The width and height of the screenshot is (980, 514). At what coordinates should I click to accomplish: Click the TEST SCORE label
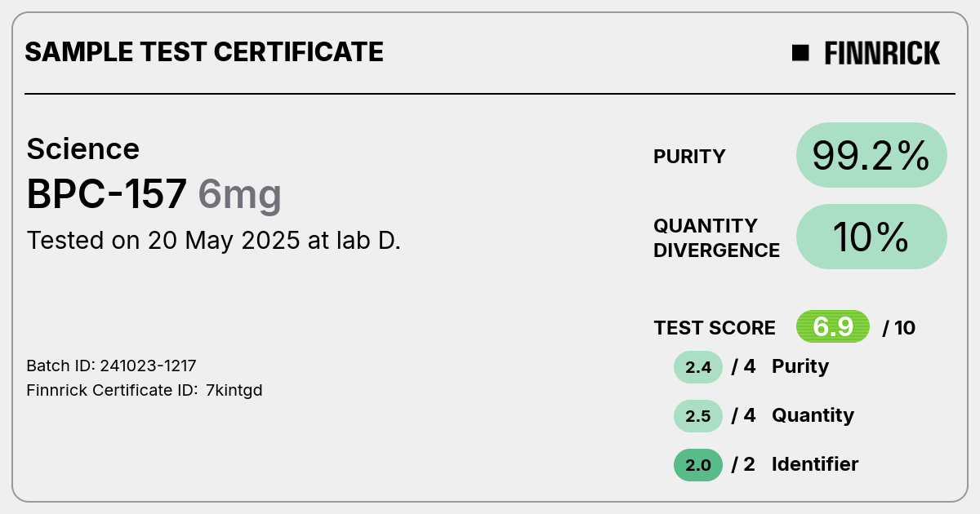pyautogui.click(x=715, y=328)
